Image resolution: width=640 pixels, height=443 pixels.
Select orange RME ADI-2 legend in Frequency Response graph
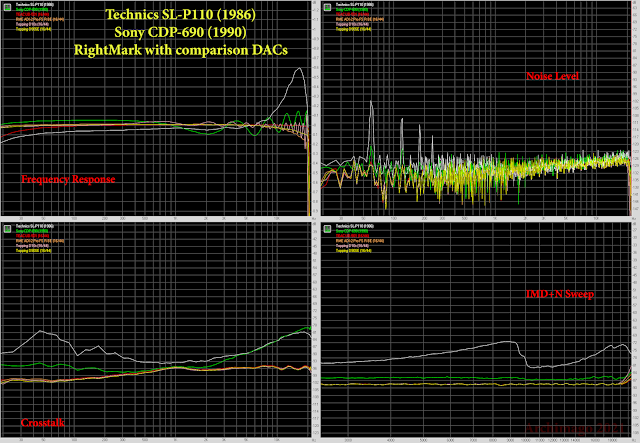click(40, 19)
